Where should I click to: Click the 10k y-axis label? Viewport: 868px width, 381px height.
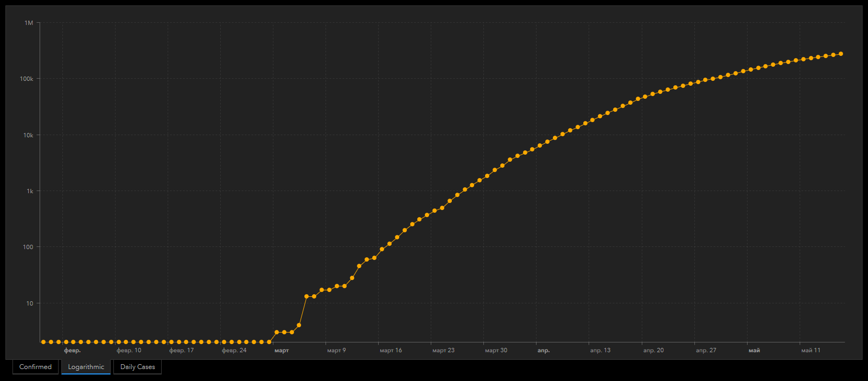click(28, 135)
